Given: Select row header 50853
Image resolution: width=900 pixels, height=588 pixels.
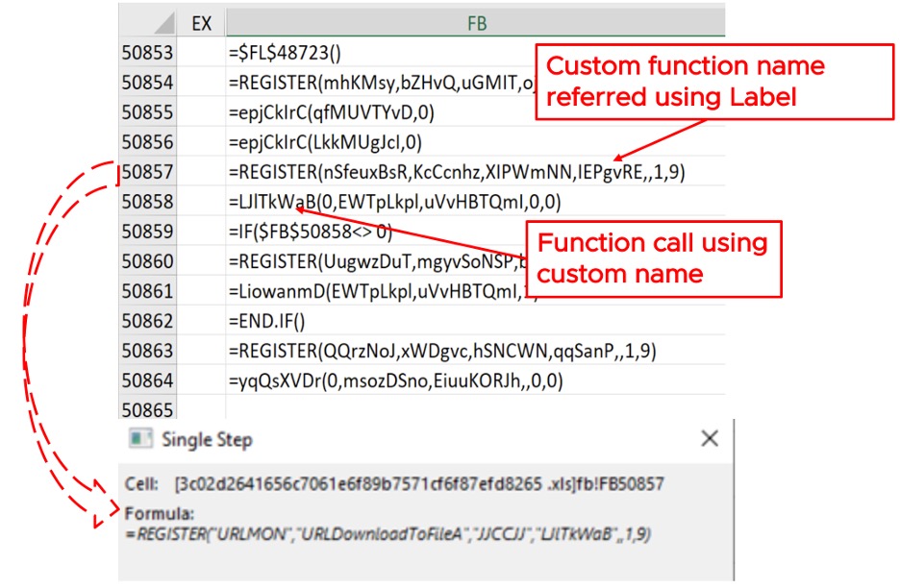Looking at the screenshot, I should tap(147, 54).
